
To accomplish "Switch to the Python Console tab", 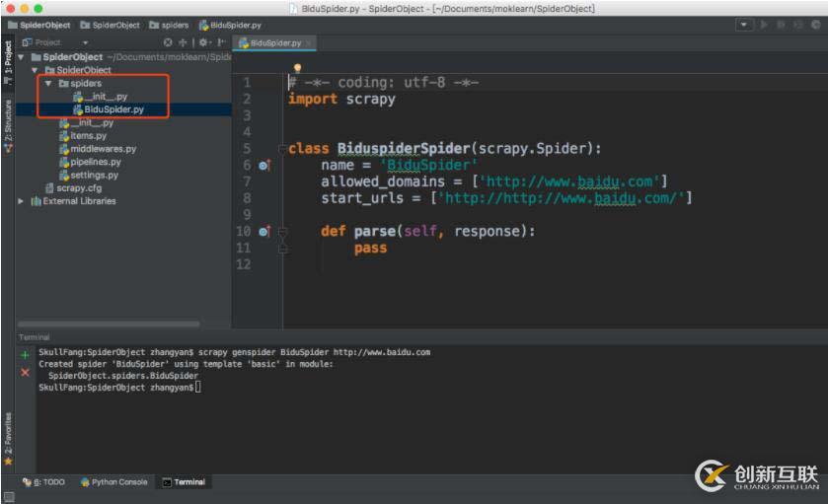I will 113,482.
